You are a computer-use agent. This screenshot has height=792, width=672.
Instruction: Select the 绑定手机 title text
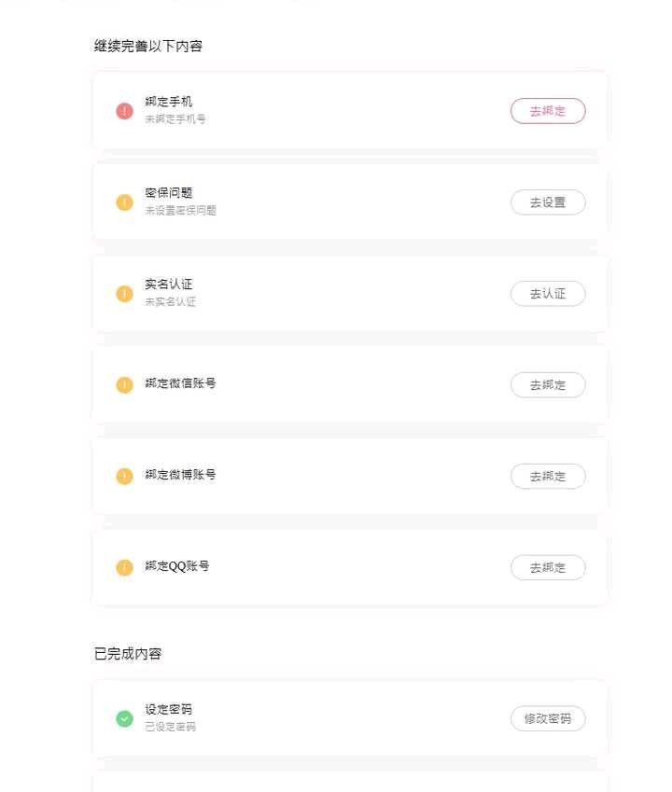click(168, 102)
